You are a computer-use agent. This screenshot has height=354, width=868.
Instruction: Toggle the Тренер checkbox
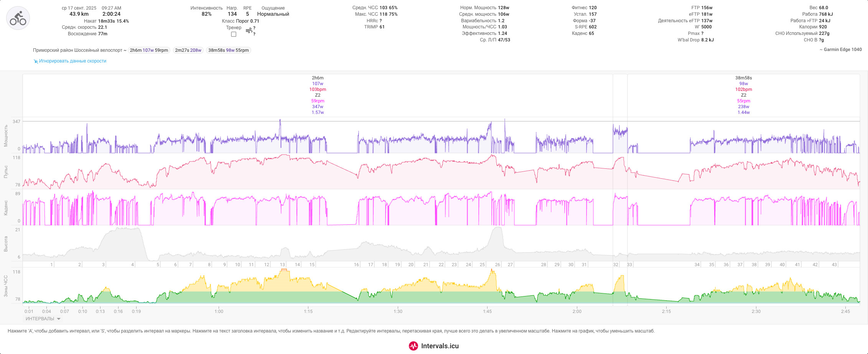[x=234, y=35]
